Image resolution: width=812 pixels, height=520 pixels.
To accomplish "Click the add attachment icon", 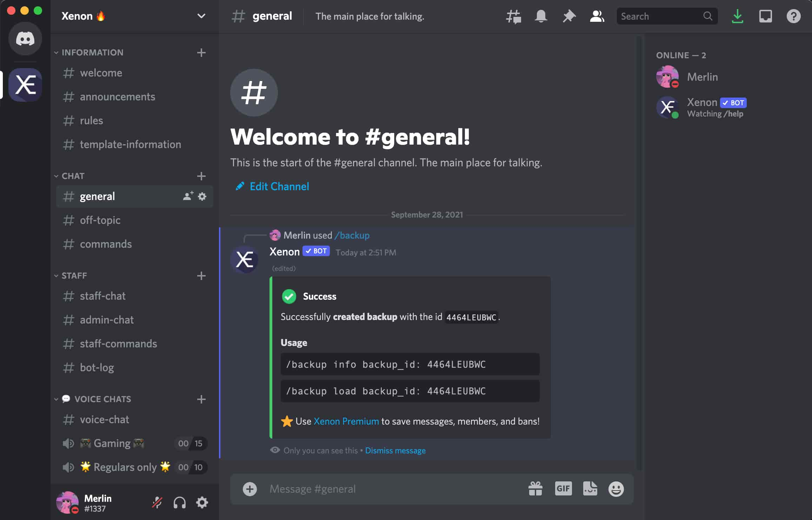I will point(250,489).
